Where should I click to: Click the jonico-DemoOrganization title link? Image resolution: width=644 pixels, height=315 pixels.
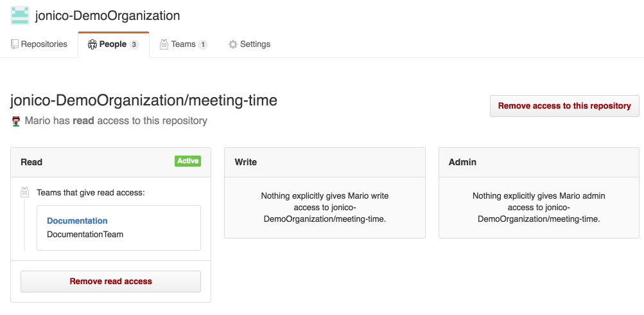pyautogui.click(x=108, y=15)
